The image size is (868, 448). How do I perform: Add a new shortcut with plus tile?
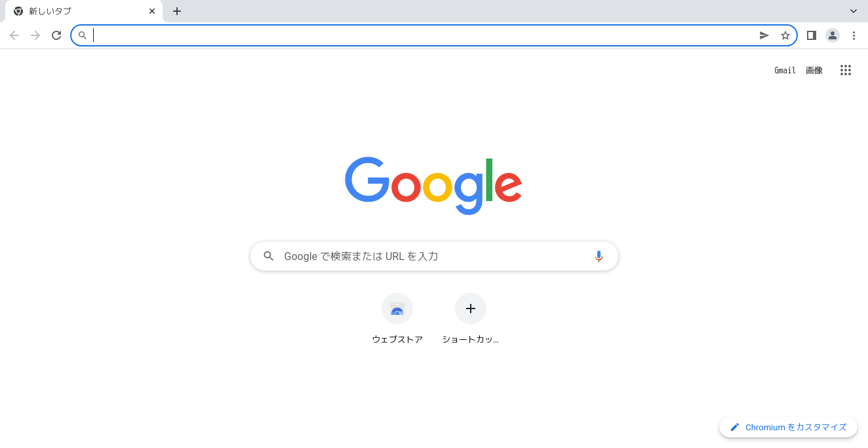(471, 319)
